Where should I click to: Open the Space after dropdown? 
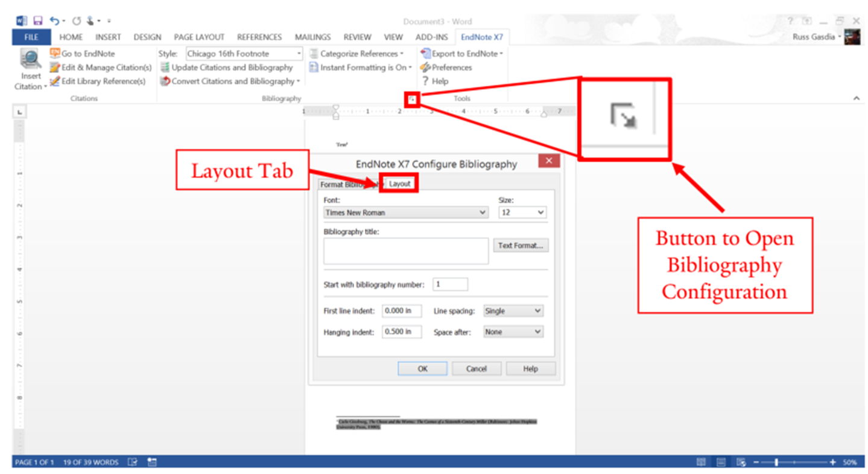[513, 332]
